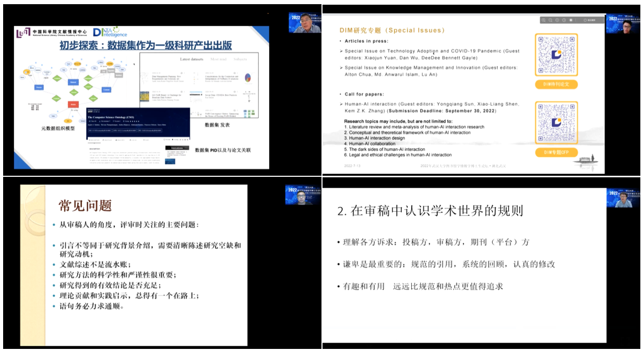Select speaker video beside the DIM研究专题 slide
The height and width of the screenshot is (351, 644).
(623, 24)
